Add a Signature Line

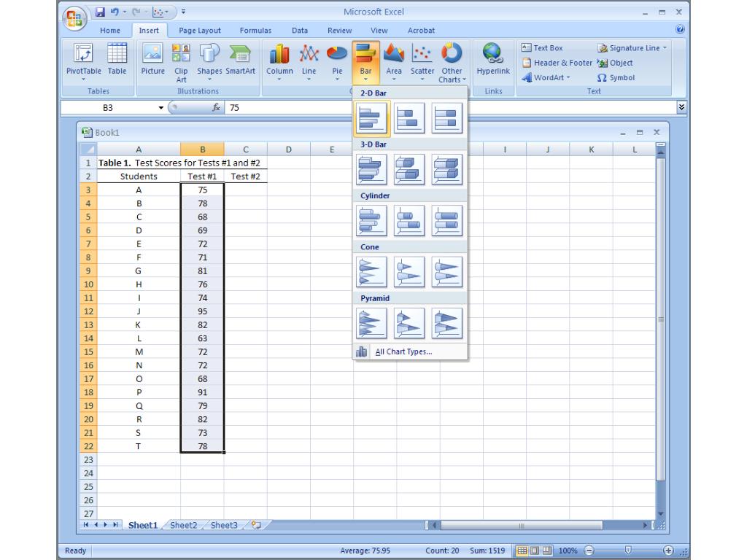click(x=632, y=47)
